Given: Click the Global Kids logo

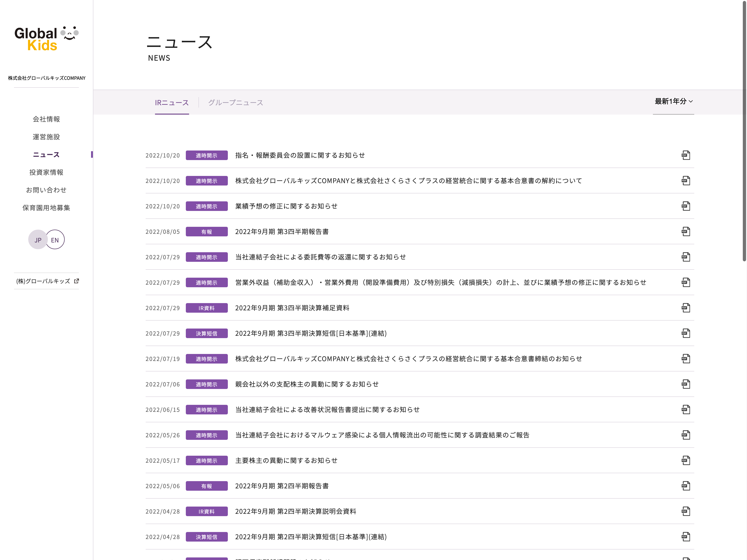Looking at the screenshot, I should click(46, 38).
